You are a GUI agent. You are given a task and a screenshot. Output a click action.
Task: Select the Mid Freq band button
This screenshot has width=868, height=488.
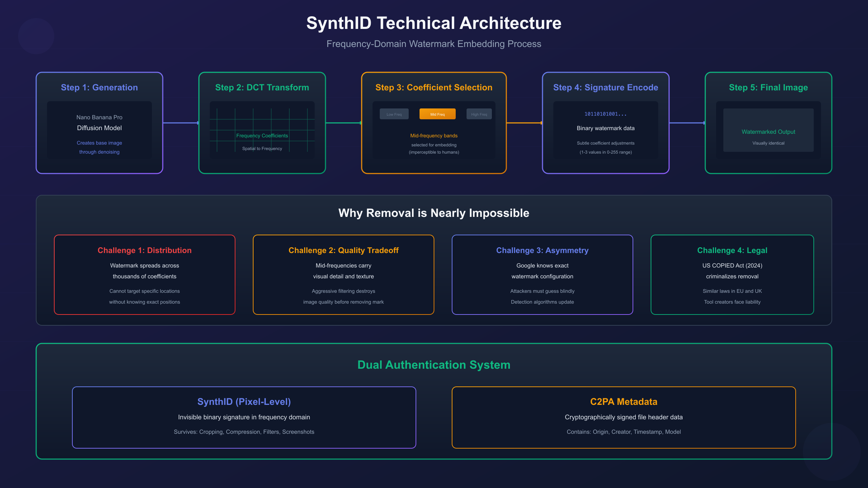pos(438,114)
